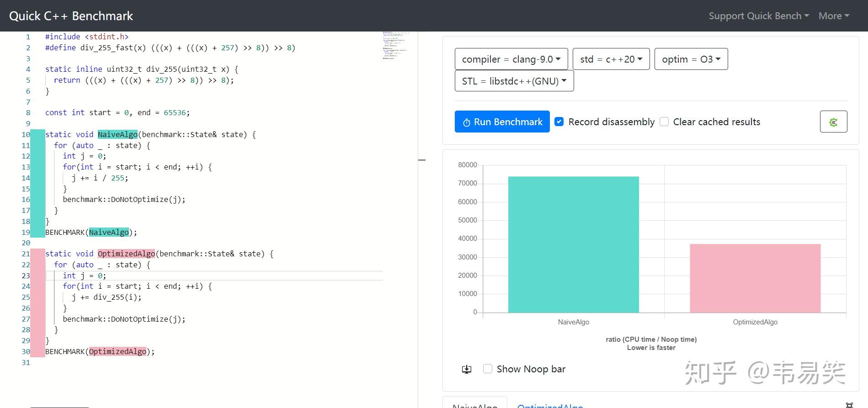Open the compiler clang-9.0 dropdown
Image resolution: width=868 pixels, height=408 pixels.
pos(511,59)
